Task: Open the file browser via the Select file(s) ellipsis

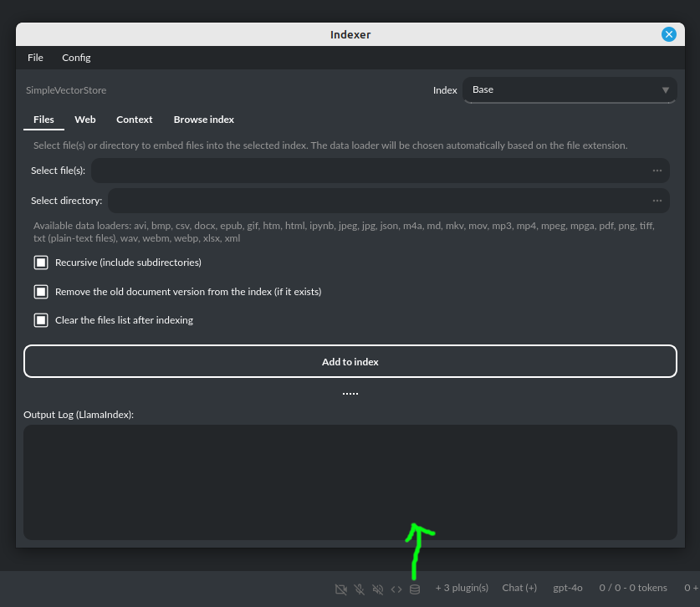Action: pyautogui.click(x=657, y=170)
